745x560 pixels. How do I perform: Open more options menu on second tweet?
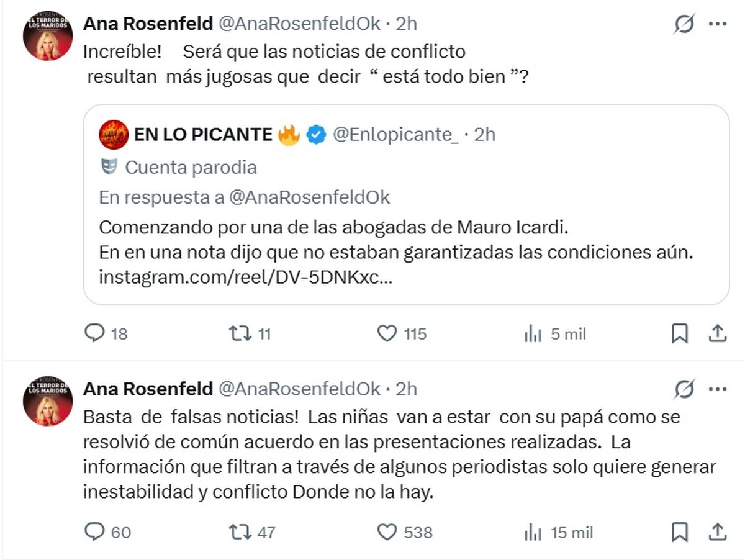(x=717, y=389)
